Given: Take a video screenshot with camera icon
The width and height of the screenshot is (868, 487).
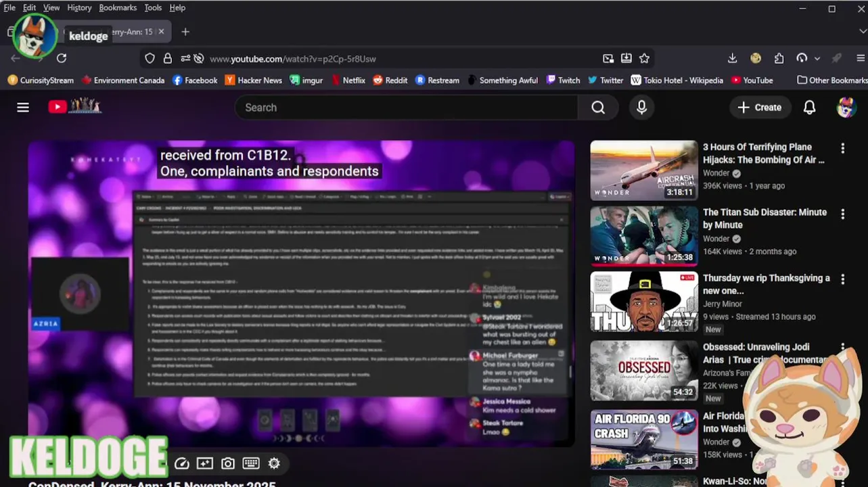Looking at the screenshot, I should pyautogui.click(x=228, y=463).
